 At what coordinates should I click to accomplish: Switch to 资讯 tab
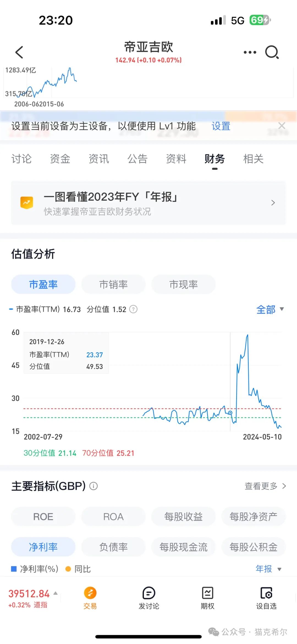99,159
